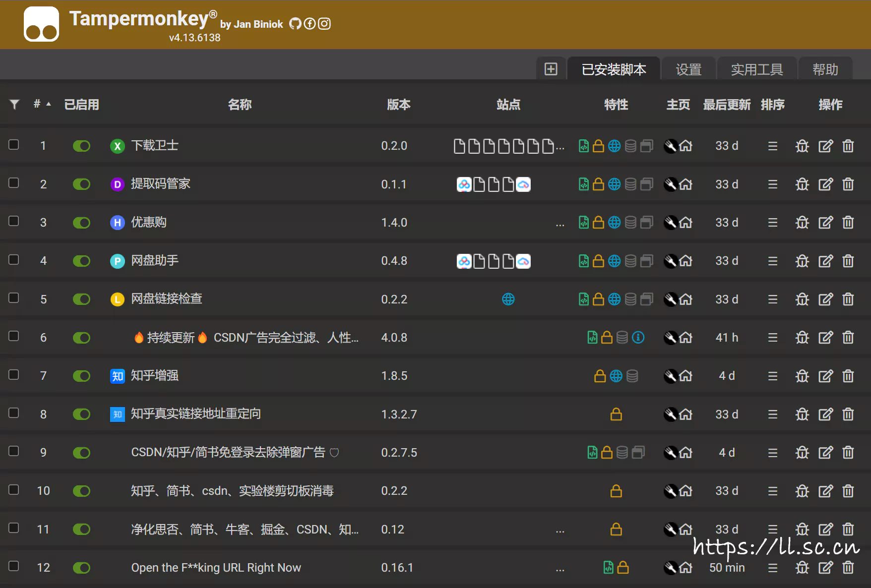Screen dimensions: 871x588
Task: Tick the checkbox for Open the F**king URL script
Action: pos(14,566)
